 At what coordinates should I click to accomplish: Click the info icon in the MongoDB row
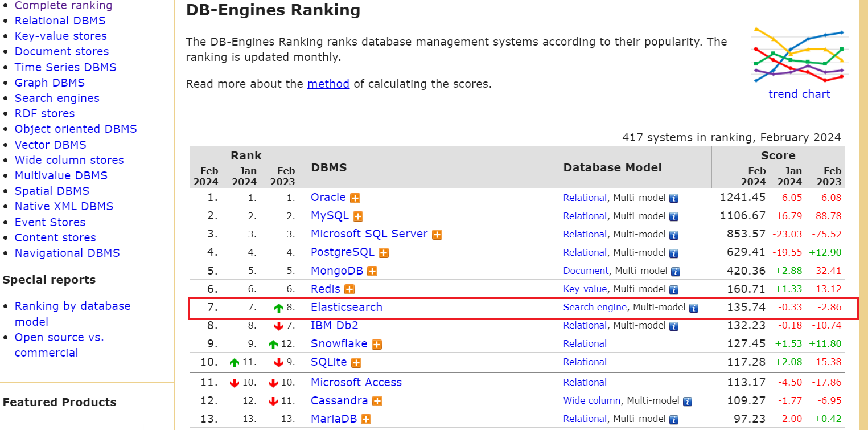pyautogui.click(x=676, y=272)
